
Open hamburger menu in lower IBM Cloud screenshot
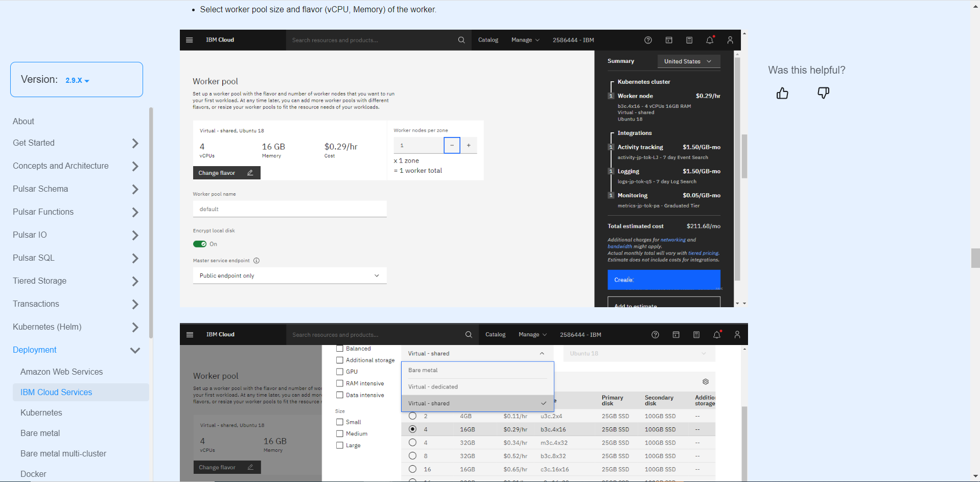[x=190, y=335]
